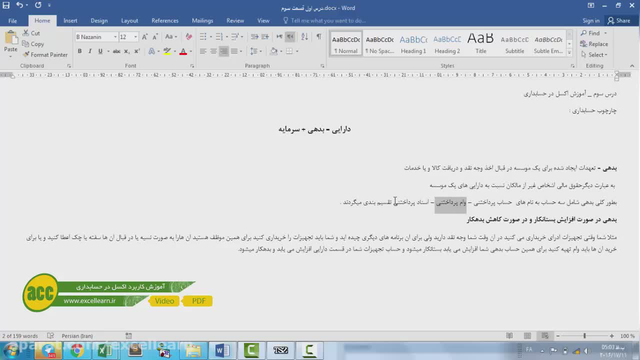
Task: Align text right
Action: coord(224,51)
